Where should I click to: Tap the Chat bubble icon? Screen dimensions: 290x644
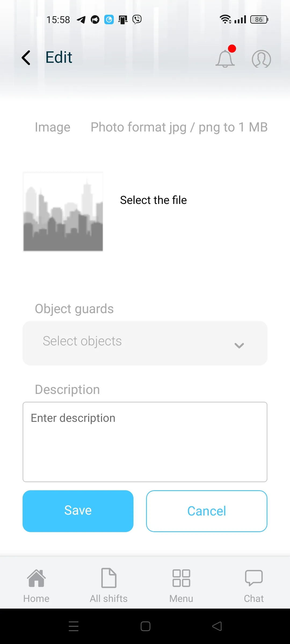tap(254, 578)
